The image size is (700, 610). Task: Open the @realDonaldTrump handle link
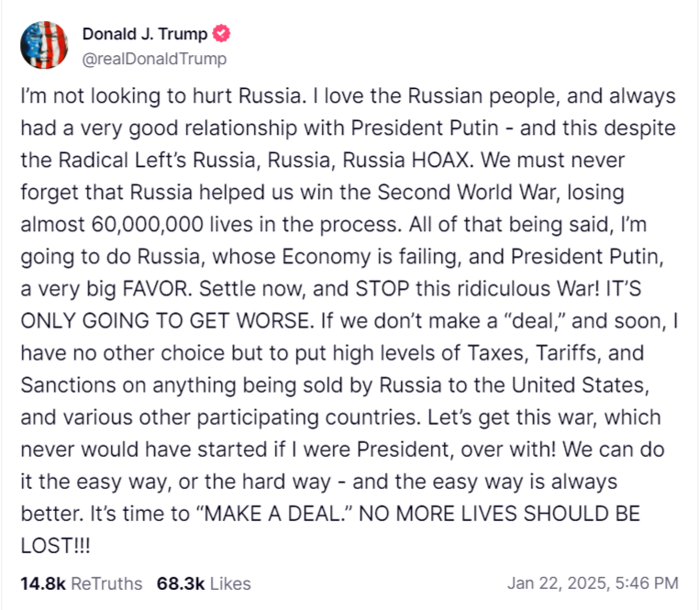pyautogui.click(x=154, y=59)
